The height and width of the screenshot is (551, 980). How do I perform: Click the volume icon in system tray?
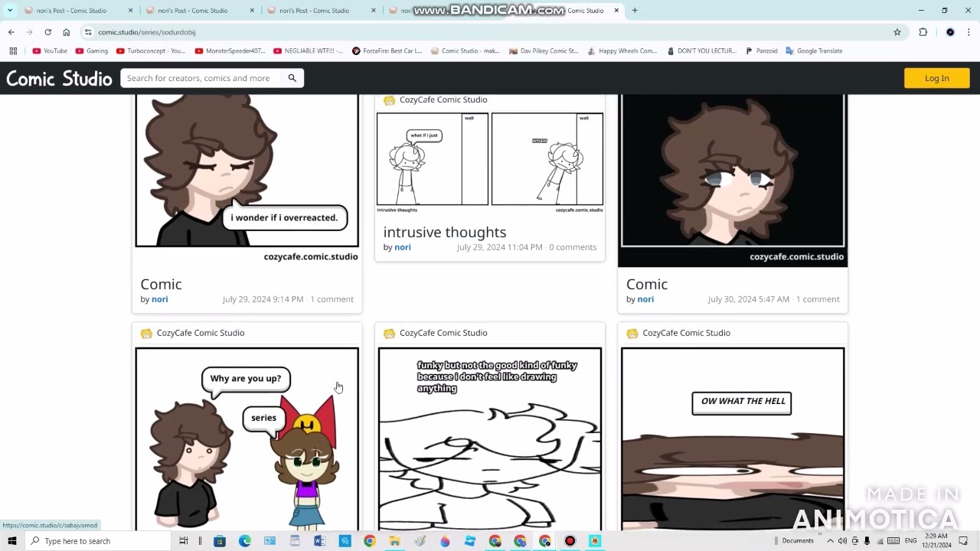842,541
